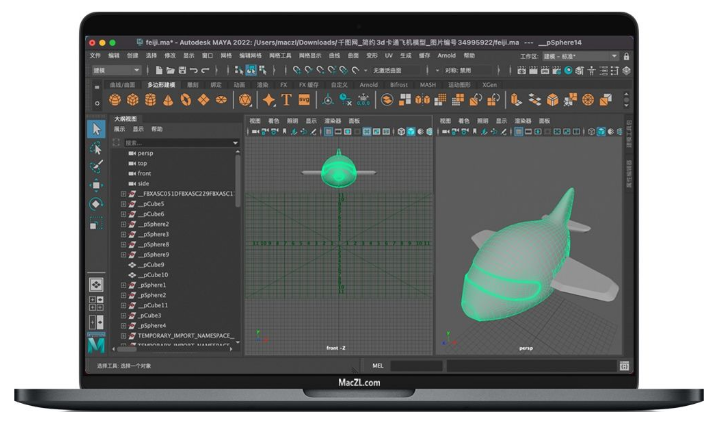This screenshot has width=727, height=433.
Task: Switch to the MASH shelf tab
Action: [x=427, y=85]
